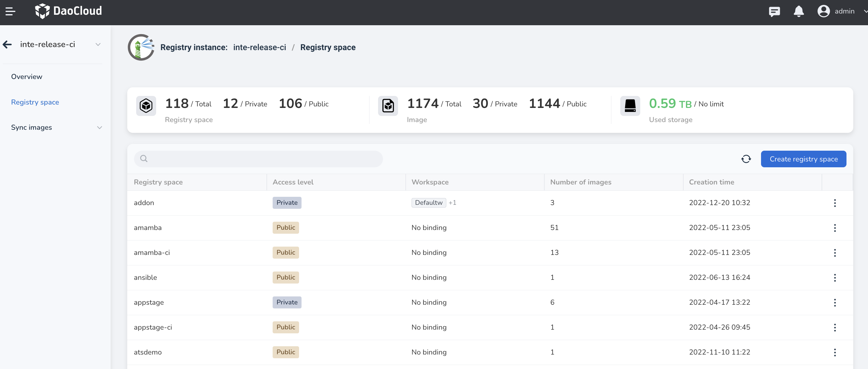The width and height of the screenshot is (868, 369).
Task: Click Create registry space button
Action: click(804, 159)
